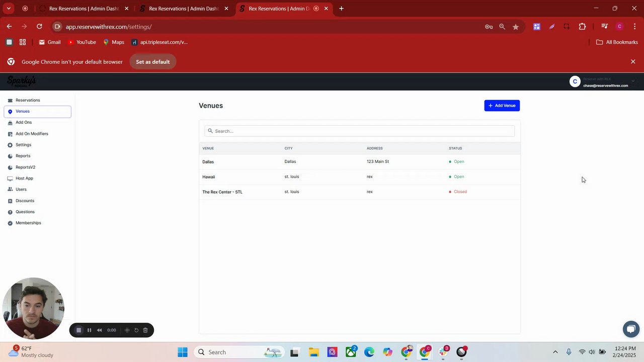The height and width of the screenshot is (362, 644).
Task: Expand the tab search dropdown arrow
Action: pyautogui.click(x=9, y=9)
